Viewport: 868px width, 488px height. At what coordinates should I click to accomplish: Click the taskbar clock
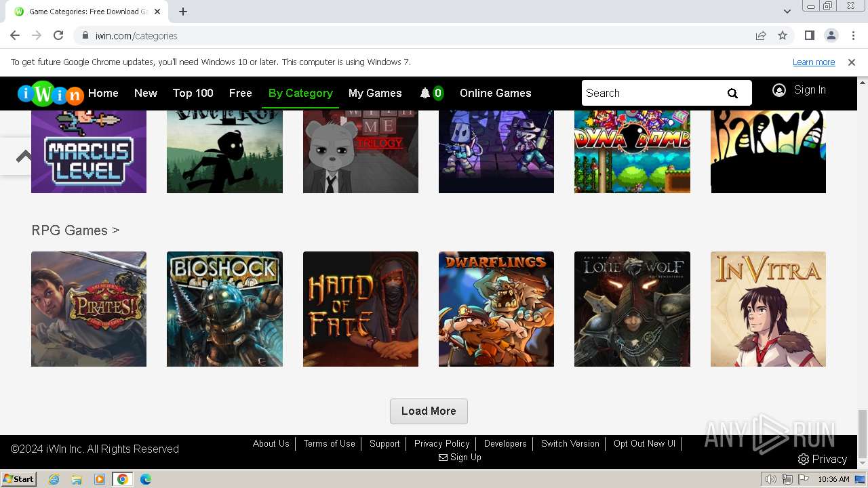(x=833, y=479)
